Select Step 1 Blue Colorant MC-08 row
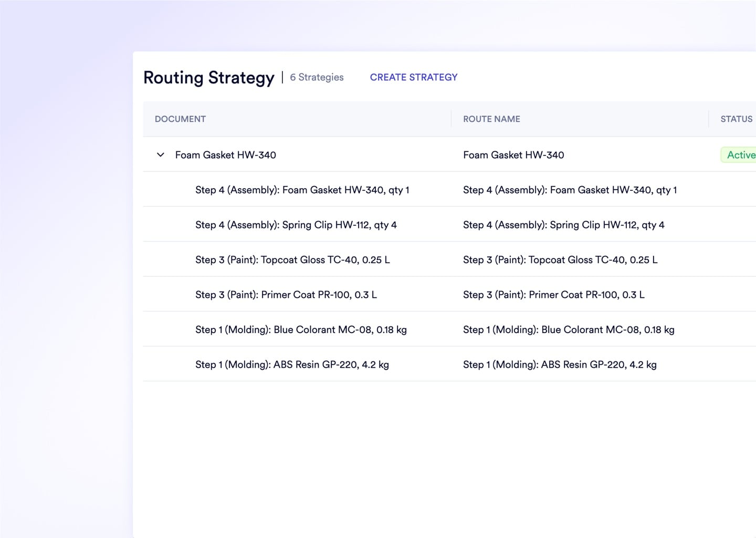Image resolution: width=756 pixels, height=538 pixels. [301, 329]
